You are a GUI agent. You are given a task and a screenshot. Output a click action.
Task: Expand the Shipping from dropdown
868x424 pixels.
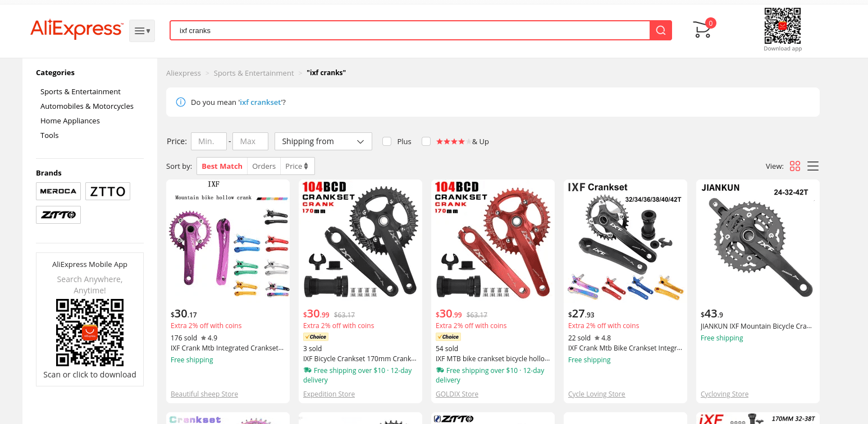coord(323,141)
